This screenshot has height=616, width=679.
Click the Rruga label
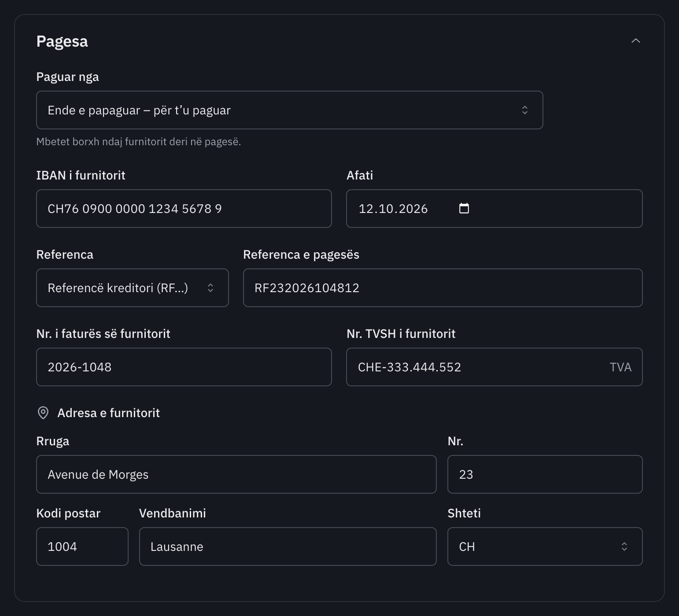pyautogui.click(x=53, y=441)
